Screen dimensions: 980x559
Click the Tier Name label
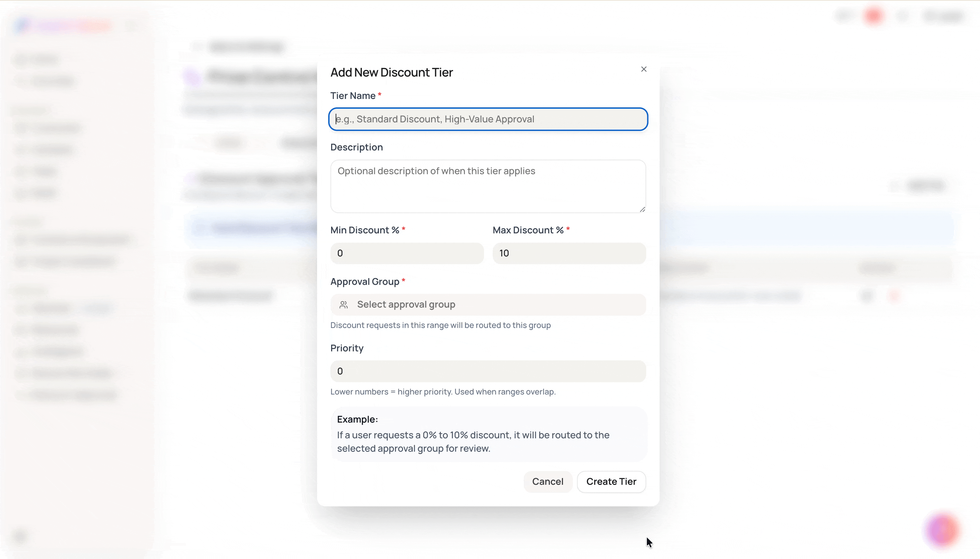pos(353,96)
